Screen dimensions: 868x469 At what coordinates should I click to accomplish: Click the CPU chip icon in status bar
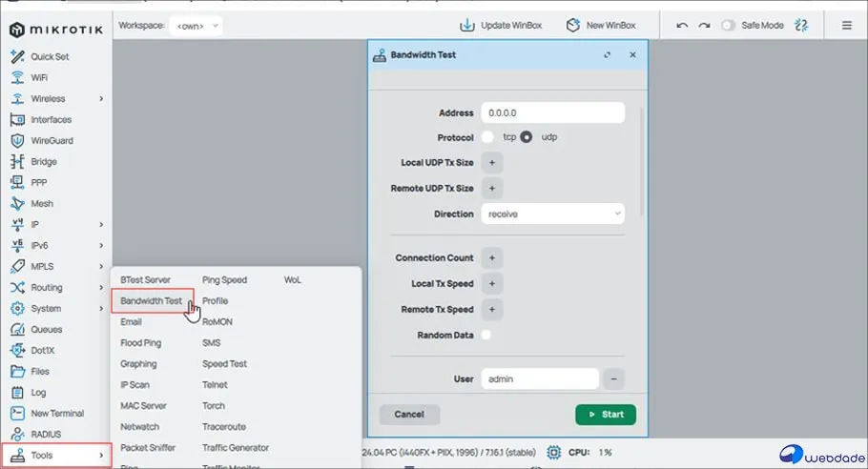(x=553, y=452)
